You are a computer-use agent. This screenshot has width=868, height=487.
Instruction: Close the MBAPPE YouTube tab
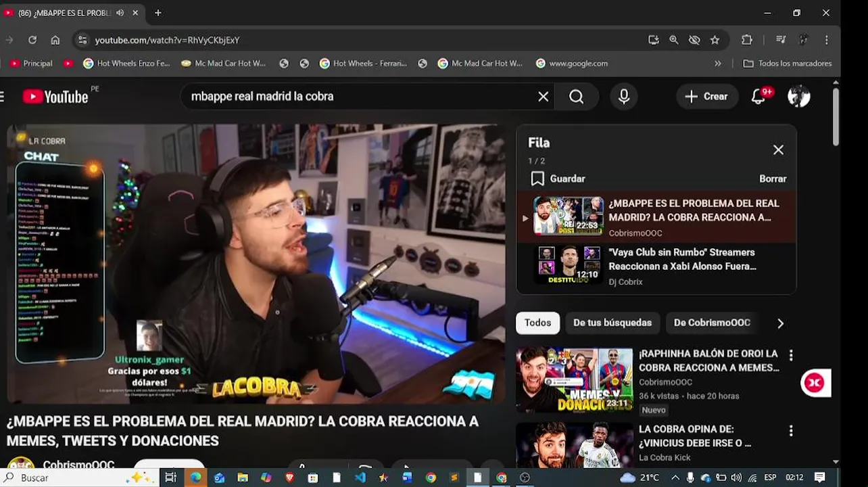(135, 13)
